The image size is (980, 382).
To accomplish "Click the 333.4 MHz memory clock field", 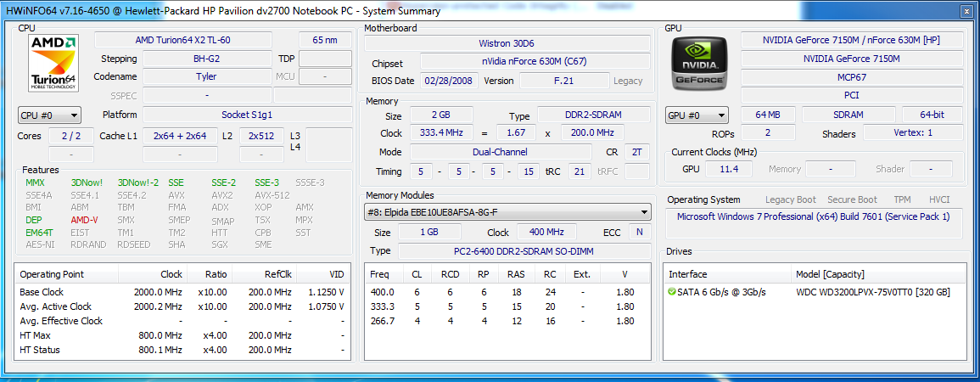I will coord(441,133).
